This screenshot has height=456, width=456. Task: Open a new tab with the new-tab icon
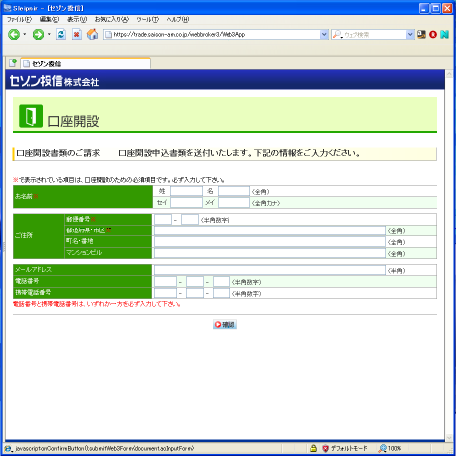pyautogui.click(x=13, y=63)
